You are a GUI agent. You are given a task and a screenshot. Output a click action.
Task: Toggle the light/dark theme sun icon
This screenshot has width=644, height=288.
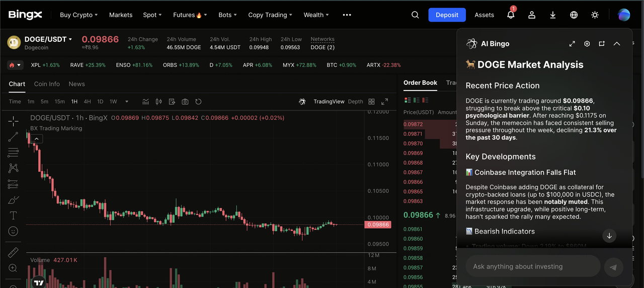(595, 15)
